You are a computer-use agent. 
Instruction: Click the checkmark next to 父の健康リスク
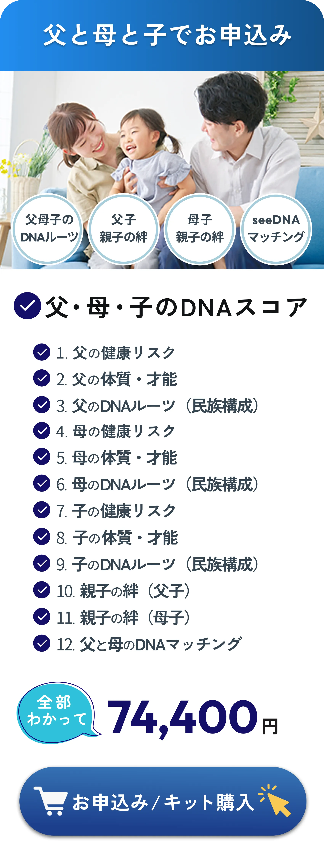point(42,352)
